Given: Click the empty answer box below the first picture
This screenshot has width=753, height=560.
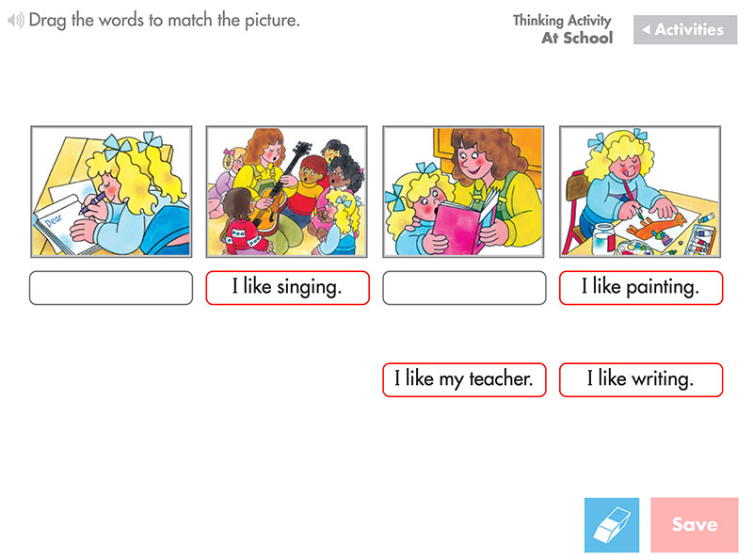Looking at the screenshot, I should 110,287.
